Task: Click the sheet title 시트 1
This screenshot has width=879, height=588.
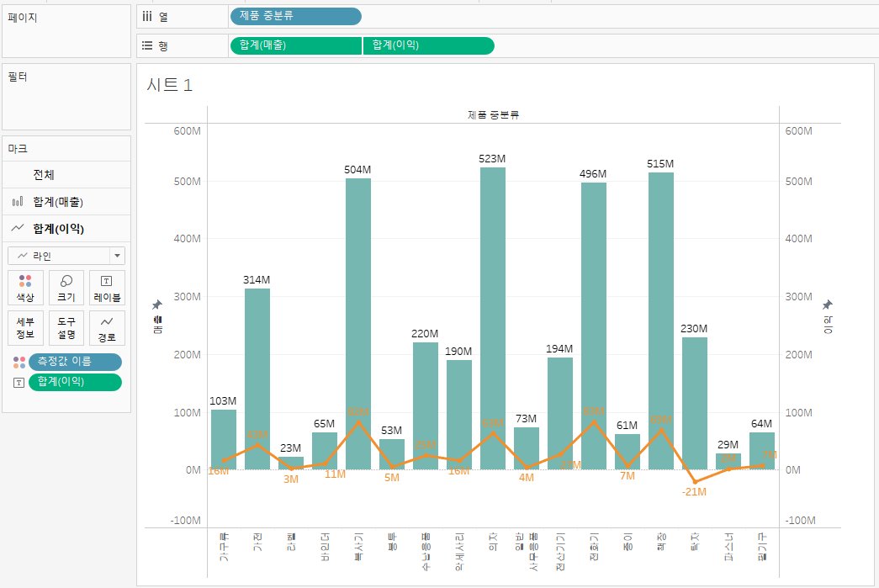Action: [x=169, y=85]
